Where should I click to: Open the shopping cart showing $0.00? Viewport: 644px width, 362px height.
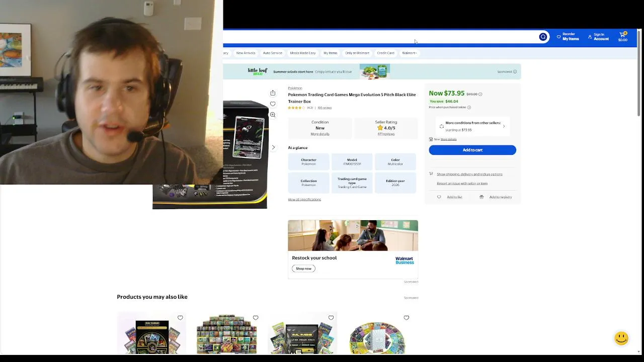[x=623, y=37]
